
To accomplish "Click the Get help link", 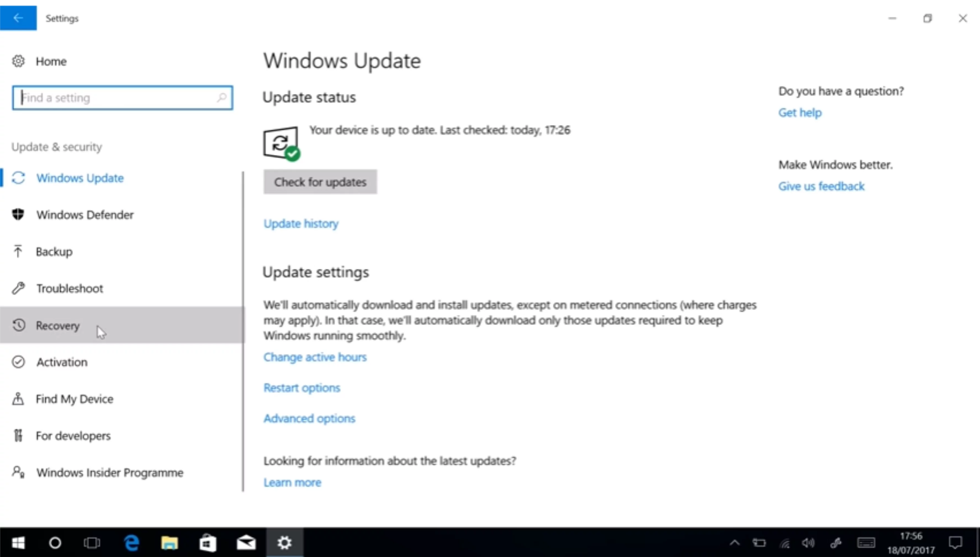I will pos(800,112).
